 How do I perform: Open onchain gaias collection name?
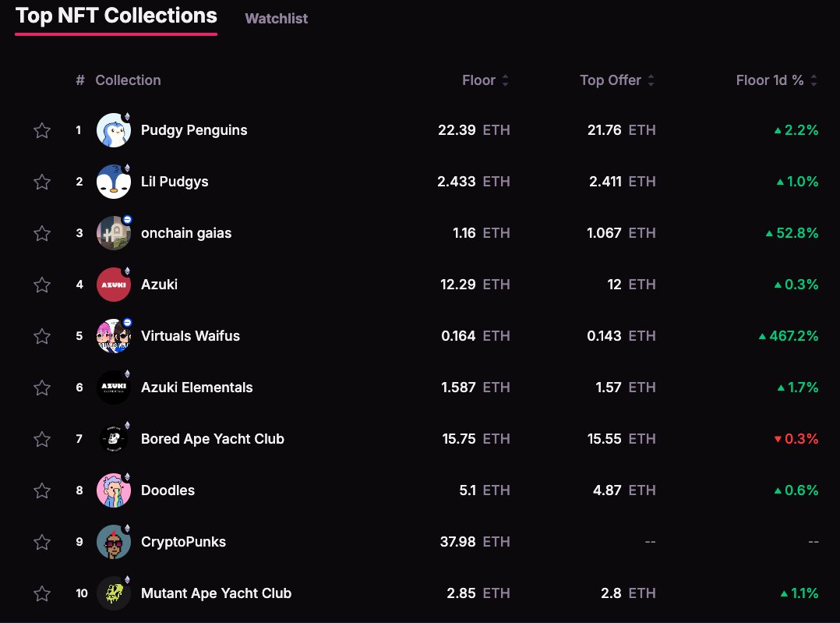coord(186,233)
